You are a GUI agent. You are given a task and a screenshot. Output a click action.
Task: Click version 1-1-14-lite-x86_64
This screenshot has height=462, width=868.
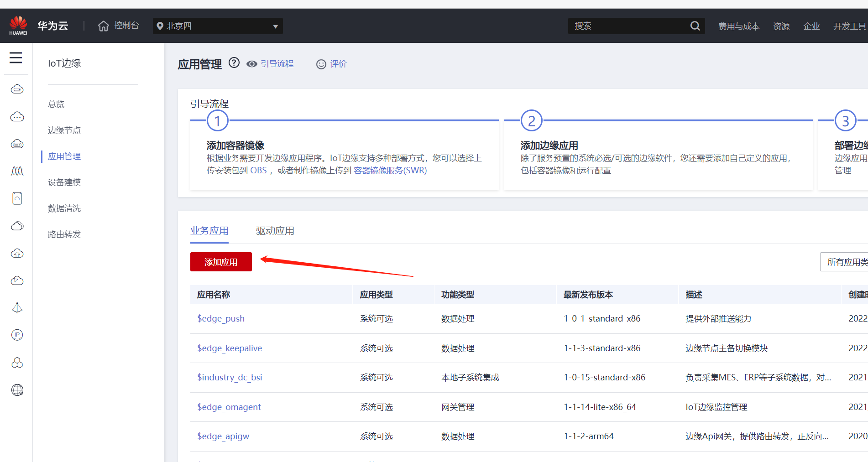click(600, 407)
